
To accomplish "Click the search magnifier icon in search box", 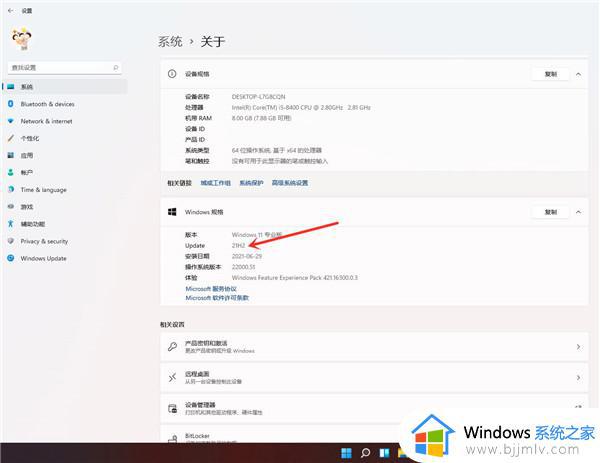I will pyautogui.click(x=116, y=68).
